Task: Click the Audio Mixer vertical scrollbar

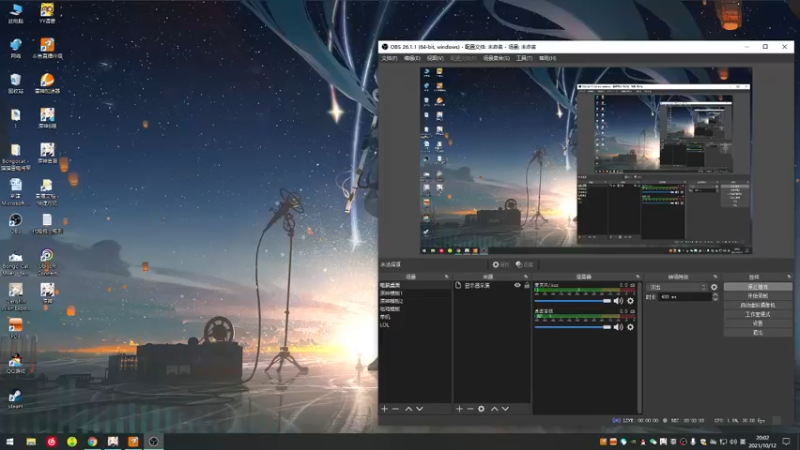Action: pos(640,347)
